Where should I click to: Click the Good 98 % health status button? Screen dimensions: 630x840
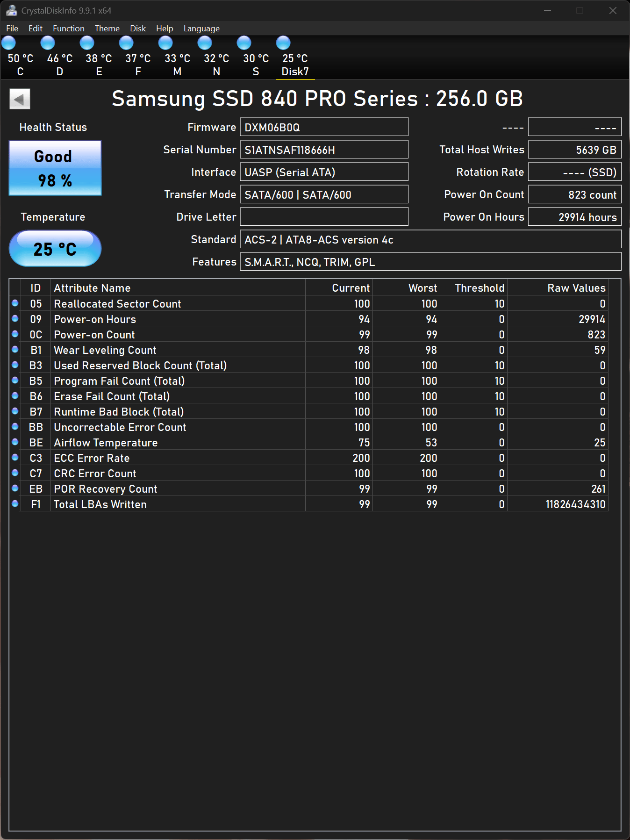(x=55, y=168)
